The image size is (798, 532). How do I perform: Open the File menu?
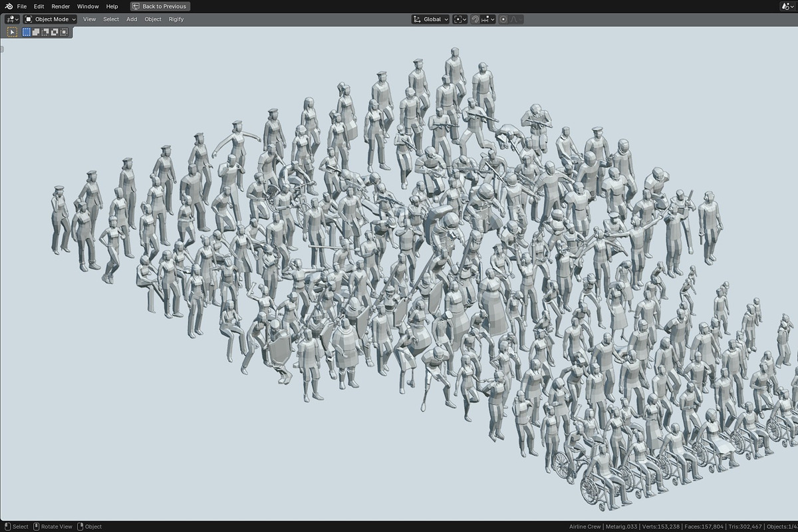(22, 6)
